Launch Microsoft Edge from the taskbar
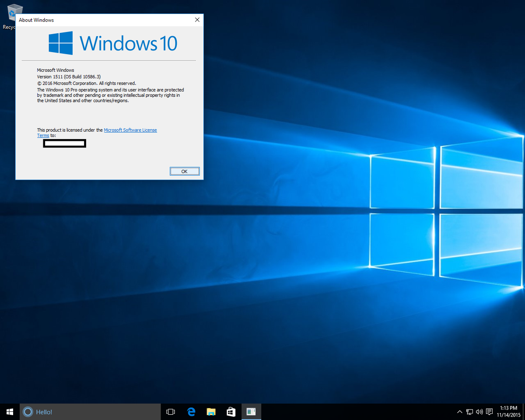 [x=191, y=412]
